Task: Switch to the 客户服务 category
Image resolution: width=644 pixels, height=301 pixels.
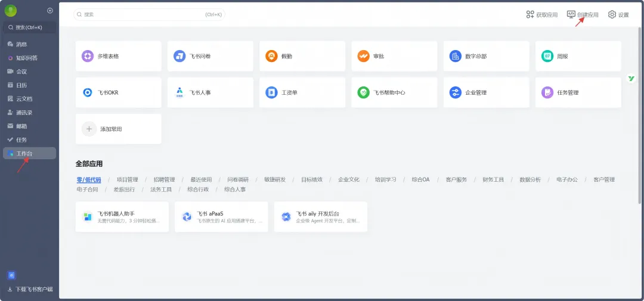Action: pyautogui.click(x=456, y=179)
